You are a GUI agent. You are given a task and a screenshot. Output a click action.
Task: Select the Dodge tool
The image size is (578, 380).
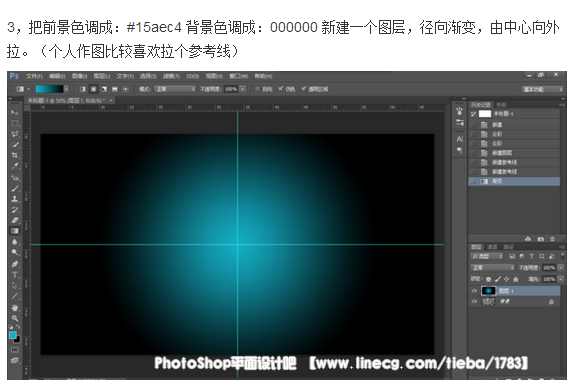click(x=15, y=252)
